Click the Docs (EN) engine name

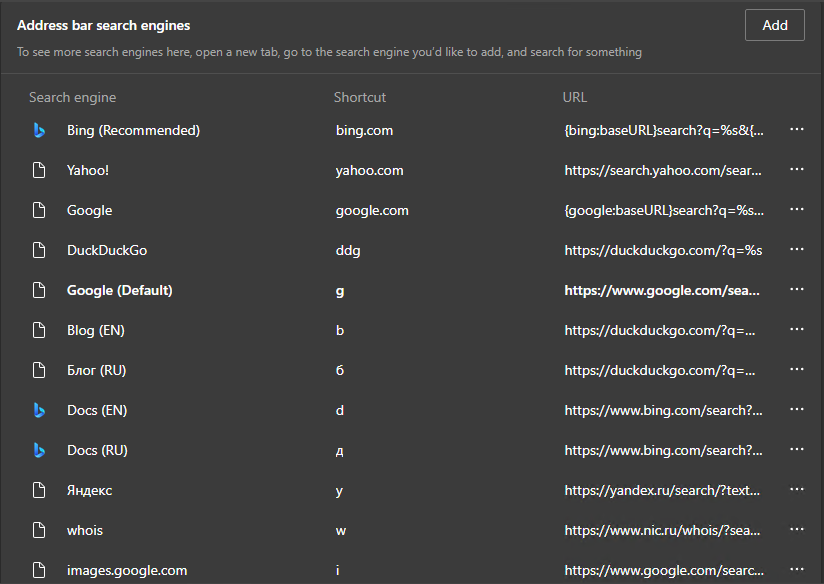pyautogui.click(x=97, y=410)
